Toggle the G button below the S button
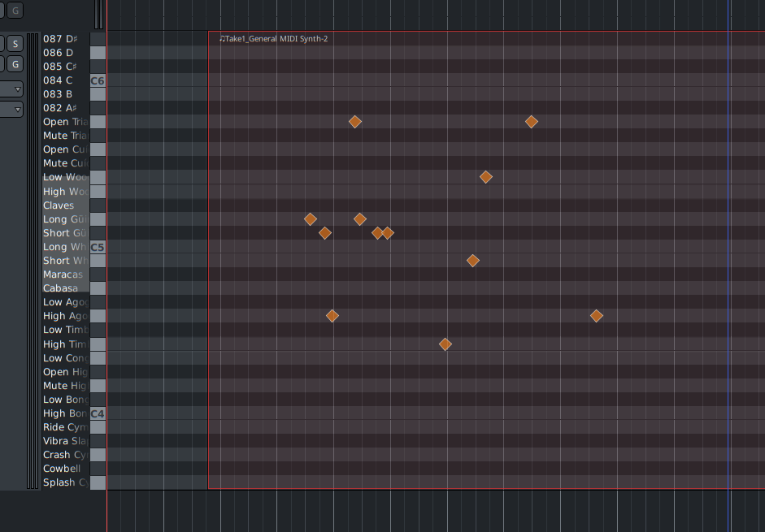Image resolution: width=765 pixels, height=532 pixels. pyautogui.click(x=15, y=64)
